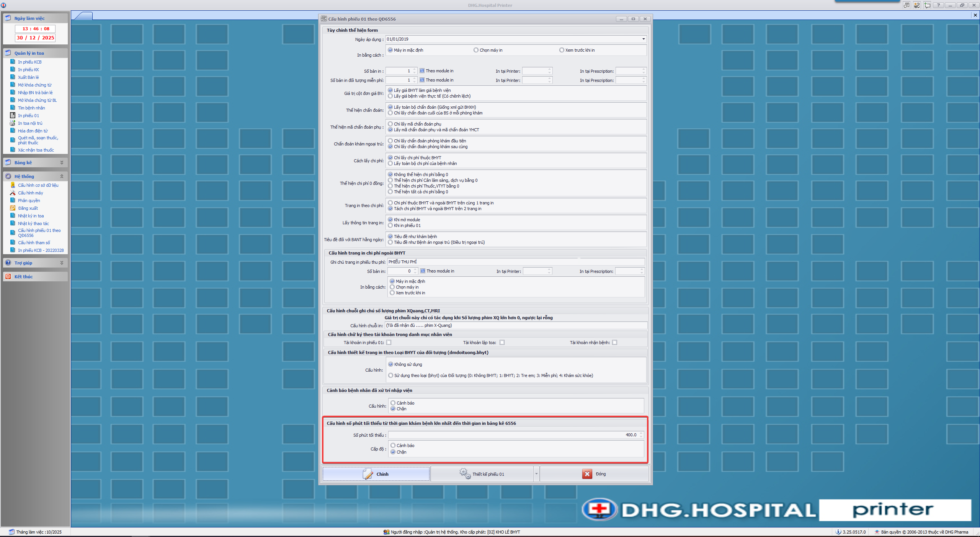Viewport: 980px width, 537px height.
Task: Click the In toa nội trú printer icon
Action: tap(12, 123)
